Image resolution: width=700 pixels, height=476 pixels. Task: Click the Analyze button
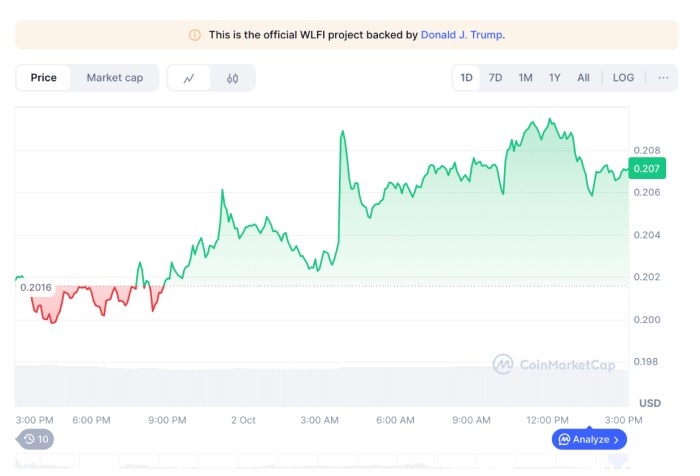[x=590, y=439]
